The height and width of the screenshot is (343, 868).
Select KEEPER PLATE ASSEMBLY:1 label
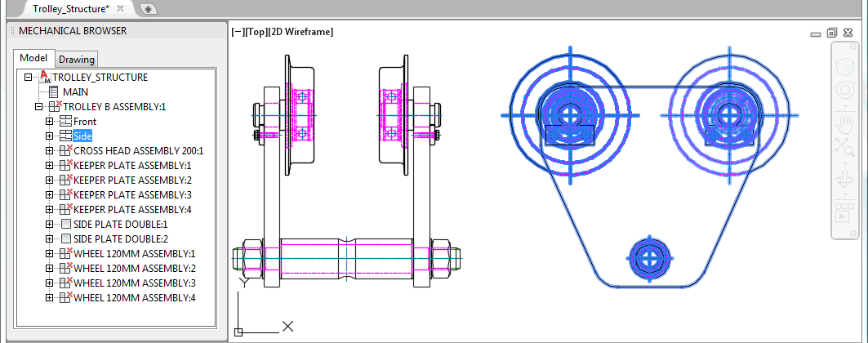(x=132, y=166)
